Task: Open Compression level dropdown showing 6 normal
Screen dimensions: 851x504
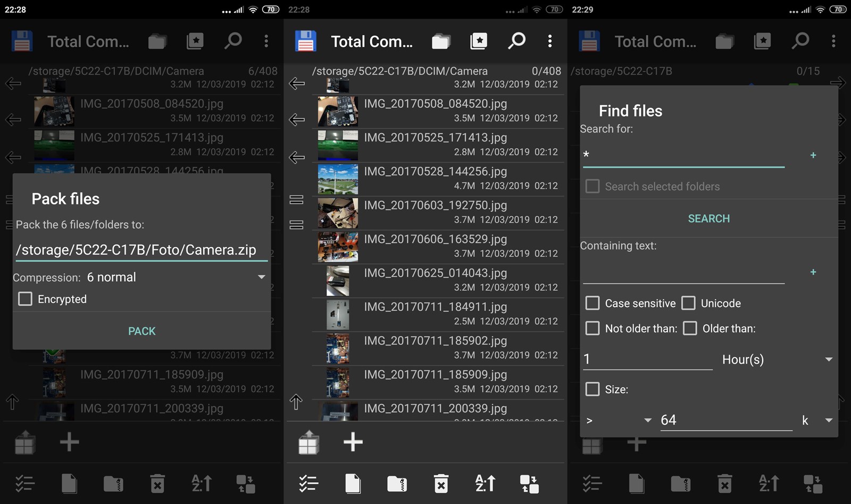Action: click(x=176, y=277)
